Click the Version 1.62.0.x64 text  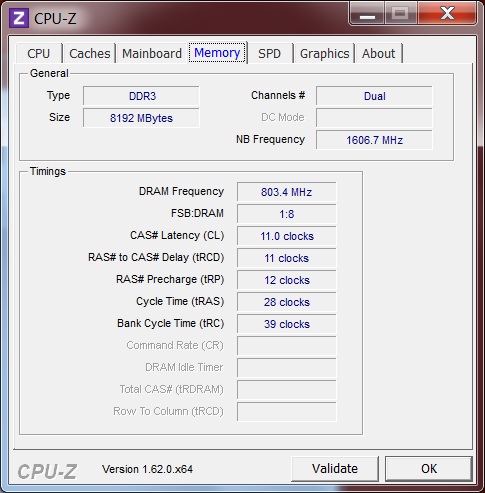click(147, 469)
